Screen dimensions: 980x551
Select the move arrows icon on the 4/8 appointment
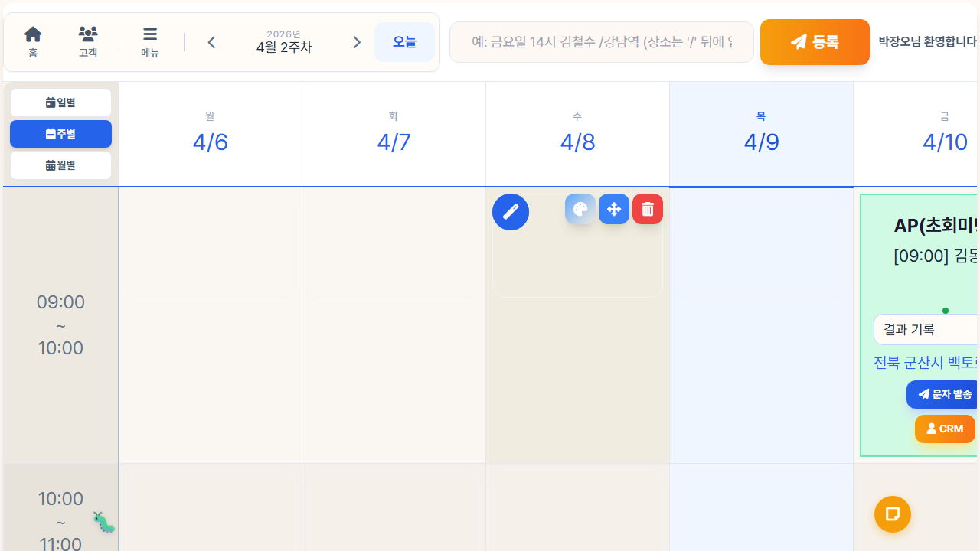614,208
